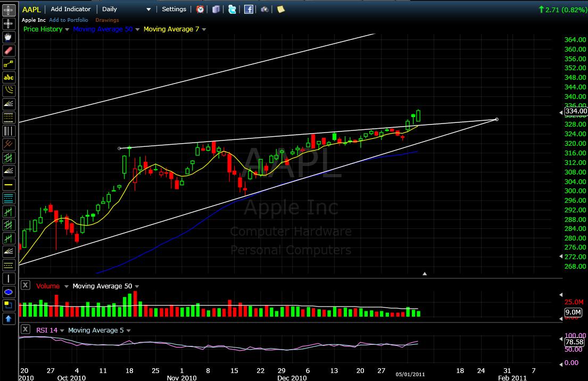
Task: Select the abc text annotation tool
Action: tap(9, 77)
